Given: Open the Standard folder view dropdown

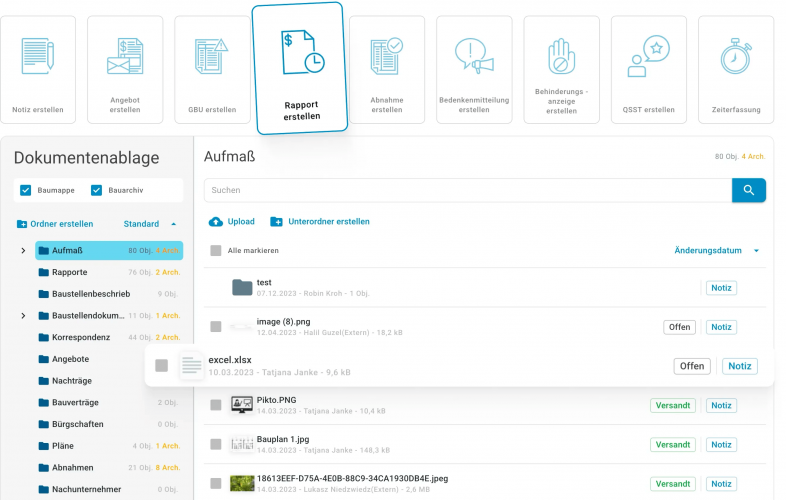Looking at the screenshot, I should point(149,224).
